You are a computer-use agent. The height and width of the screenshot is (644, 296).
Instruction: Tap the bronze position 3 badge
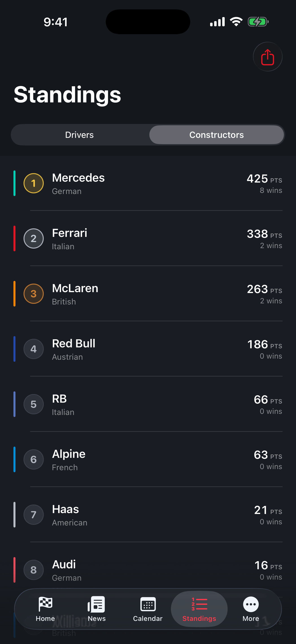pos(34,294)
